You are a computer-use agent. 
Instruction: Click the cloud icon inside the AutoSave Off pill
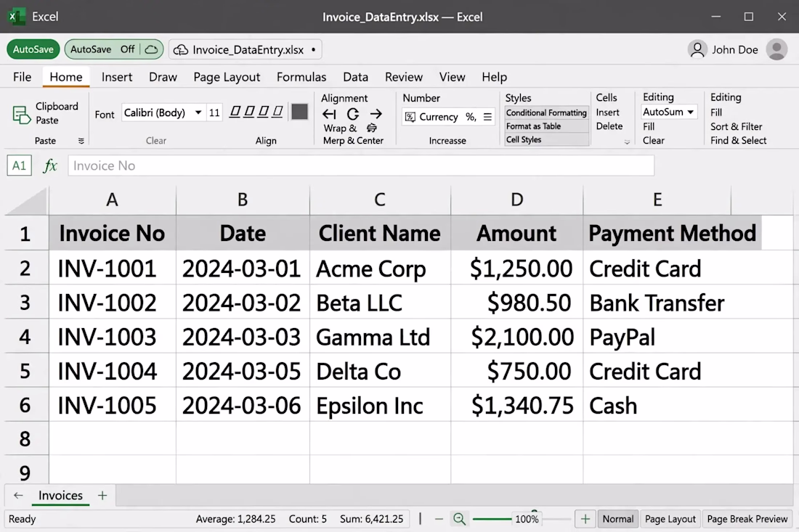[151, 49]
